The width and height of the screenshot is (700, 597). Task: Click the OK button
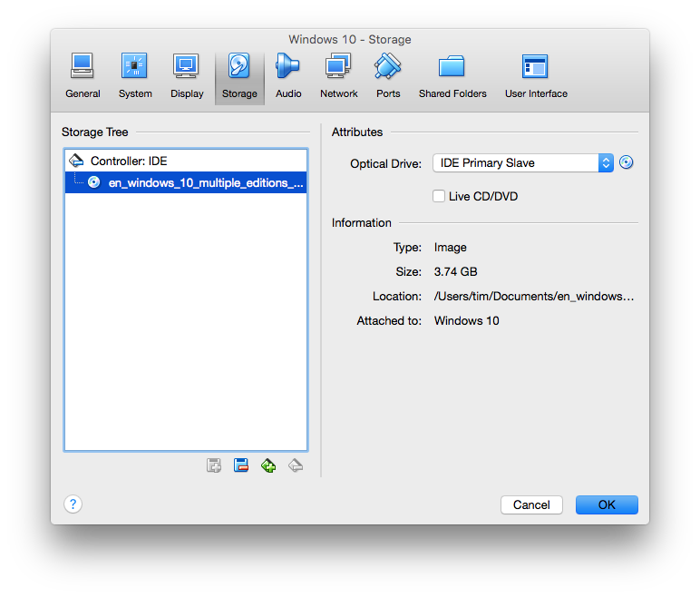pyautogui.click(x=607, y=505)
